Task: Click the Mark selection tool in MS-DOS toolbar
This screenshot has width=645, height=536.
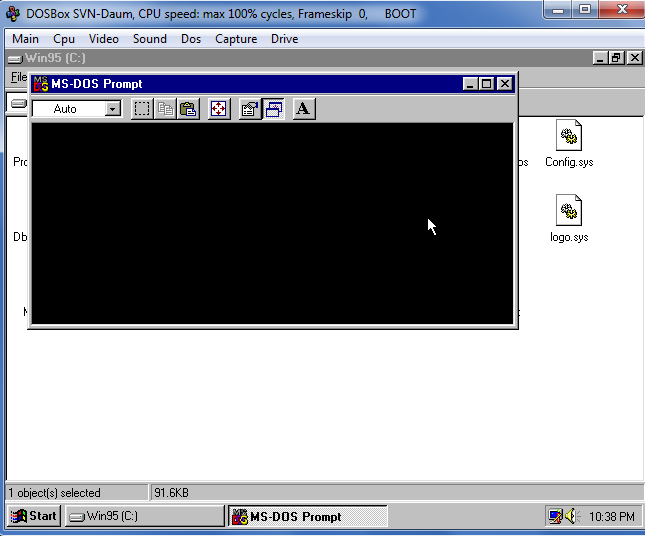Action: pyautogui.click(x=142, y=109)
